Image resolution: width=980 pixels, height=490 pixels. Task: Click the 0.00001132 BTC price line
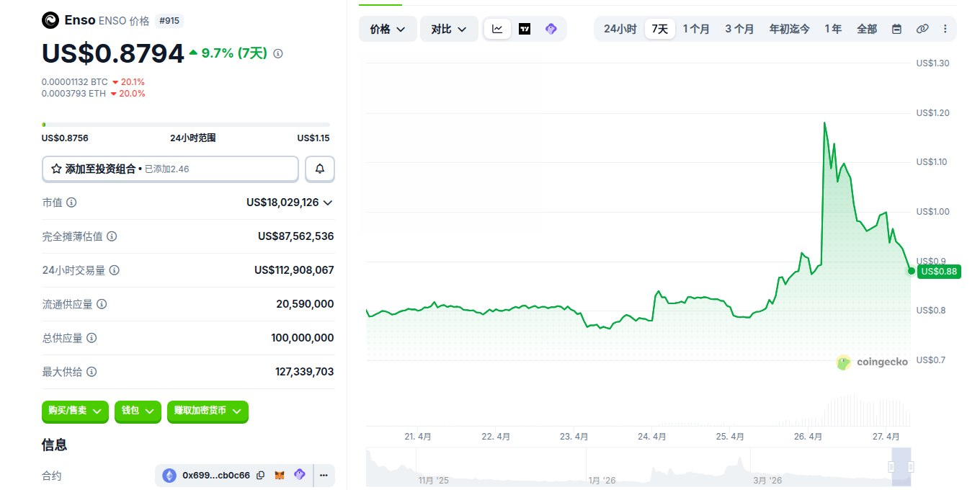pyautogui.click(x=93, y=82)
